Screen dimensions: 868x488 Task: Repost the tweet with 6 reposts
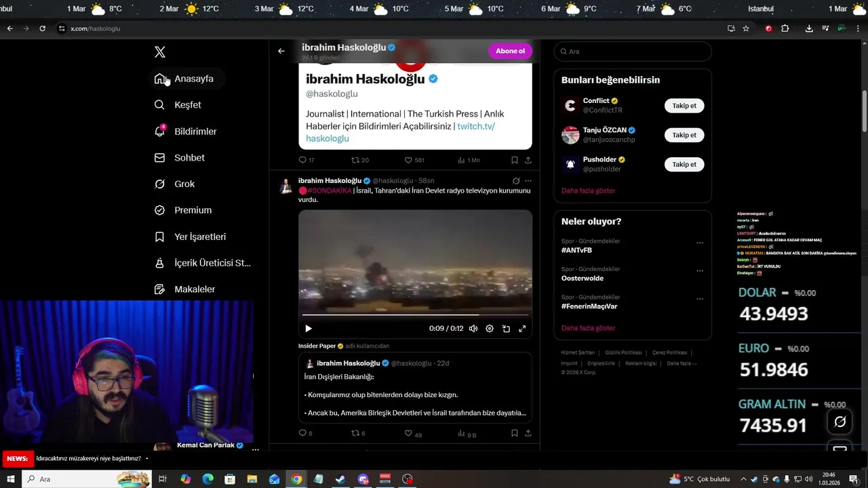pos(355,433)
